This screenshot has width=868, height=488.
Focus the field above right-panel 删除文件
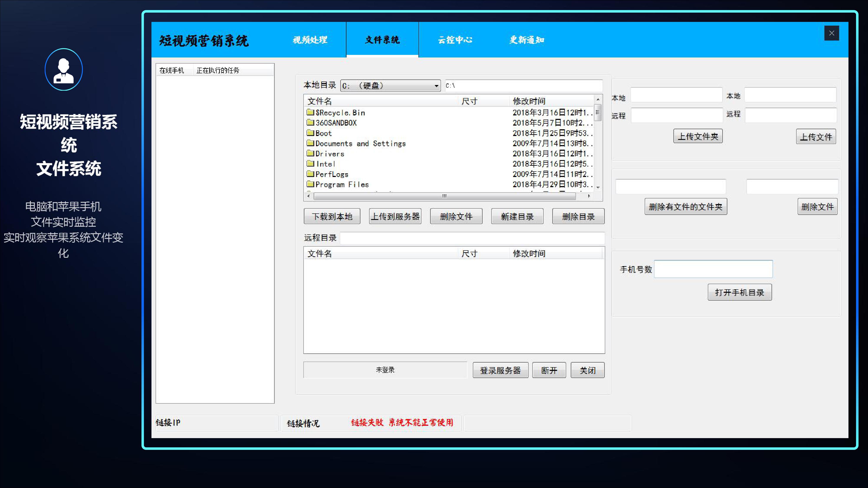tap(792, 187)
